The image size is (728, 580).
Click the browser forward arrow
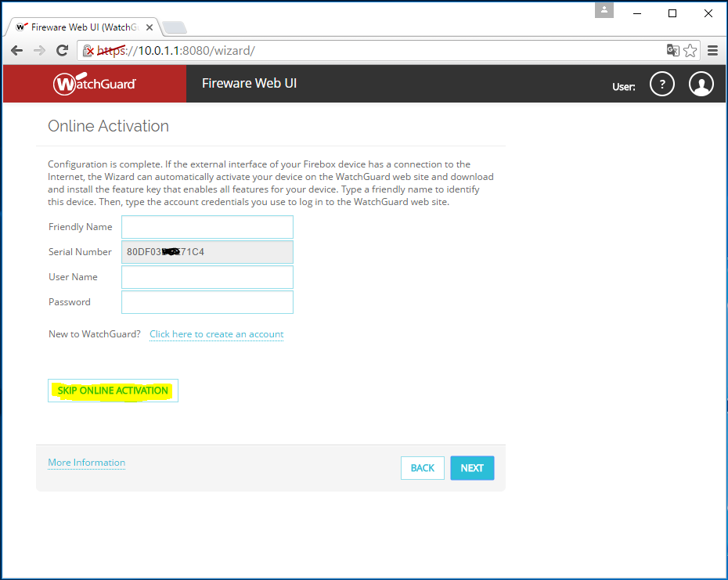click(x=39, y=51)
